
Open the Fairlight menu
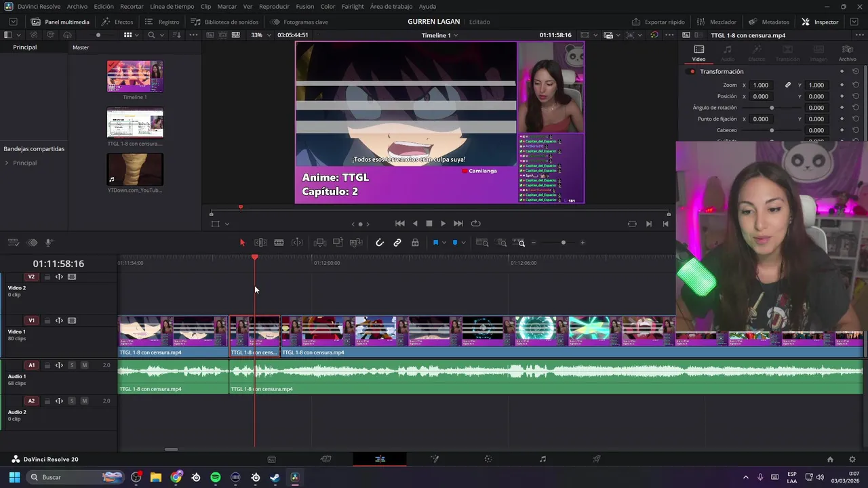click(353, 6)
